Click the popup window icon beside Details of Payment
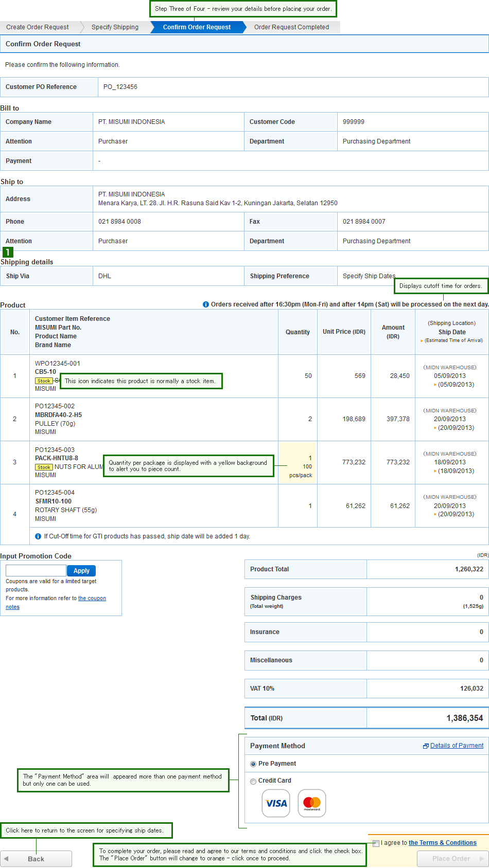Viewport: 489px width, 868px height. [x=426, y=746]
